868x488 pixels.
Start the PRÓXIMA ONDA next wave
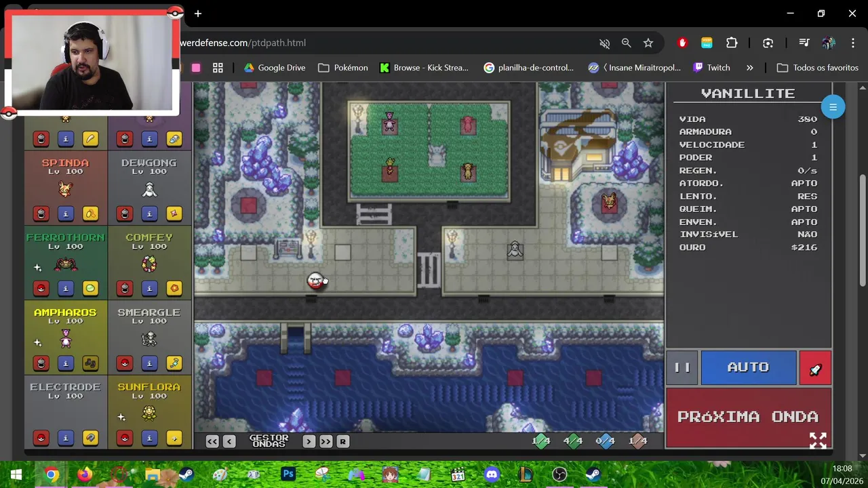pyautogui.click(x=748, y=417)
